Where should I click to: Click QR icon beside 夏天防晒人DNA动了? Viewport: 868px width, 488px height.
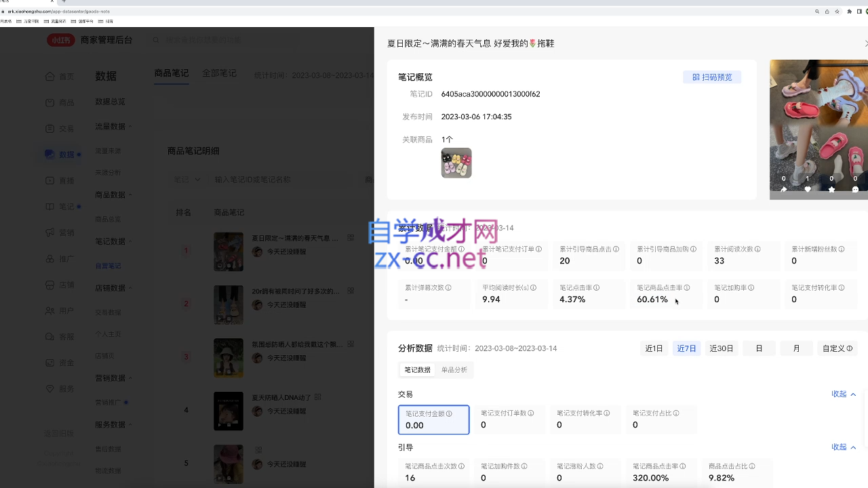click(318, 397)
